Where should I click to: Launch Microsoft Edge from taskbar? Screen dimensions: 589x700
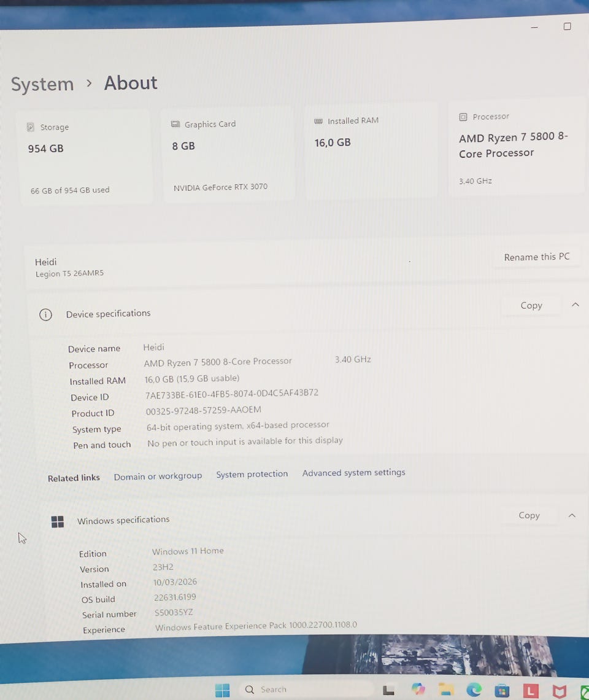tap(474, 690)
